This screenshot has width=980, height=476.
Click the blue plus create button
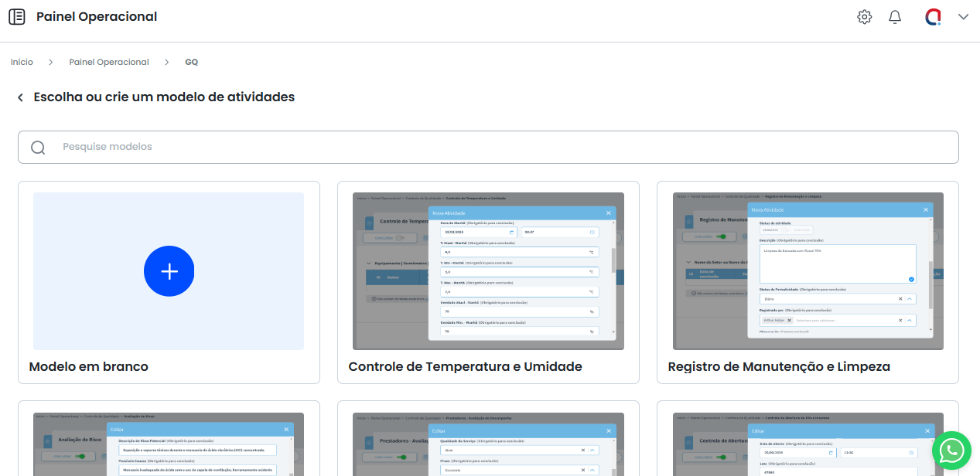[169, 271]
